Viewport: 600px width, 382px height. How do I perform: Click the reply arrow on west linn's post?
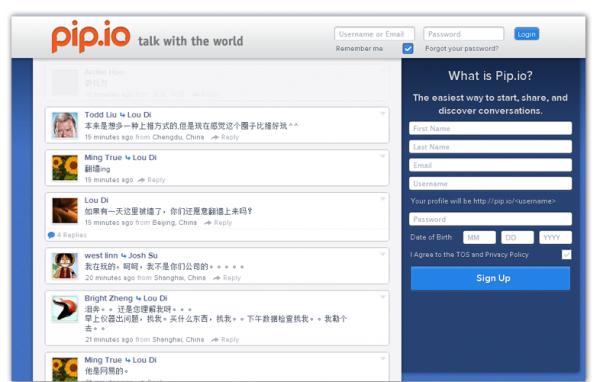pos(217,278)
